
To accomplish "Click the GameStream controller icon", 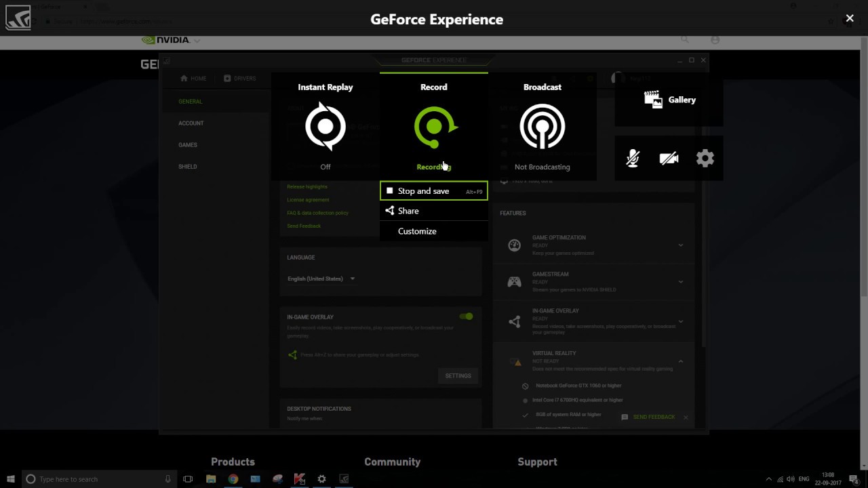I will point(515,281).
